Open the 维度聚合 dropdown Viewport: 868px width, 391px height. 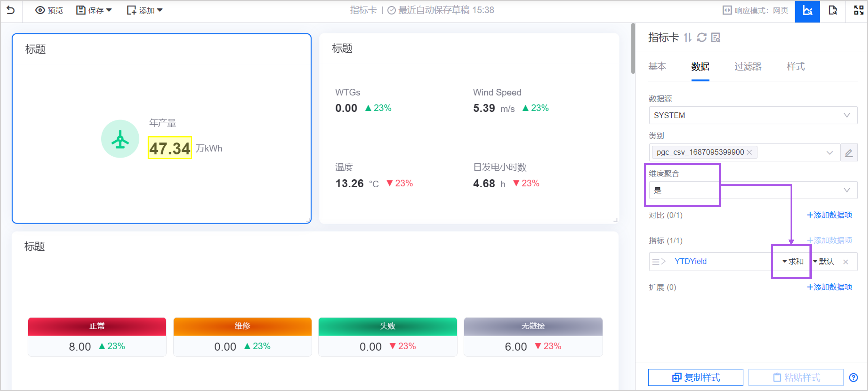(753, 190)
